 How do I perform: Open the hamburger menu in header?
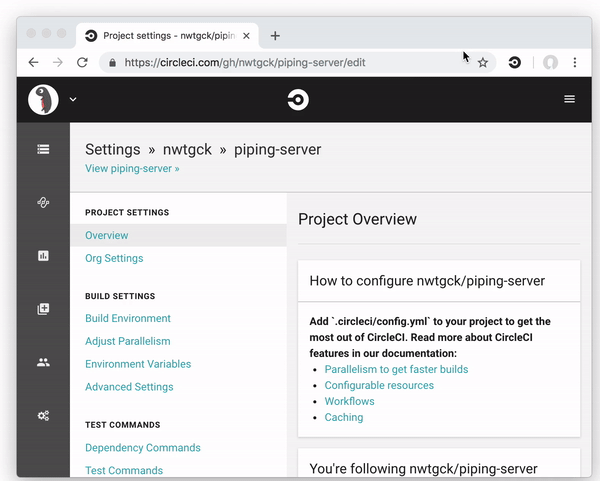click(569, 99)
